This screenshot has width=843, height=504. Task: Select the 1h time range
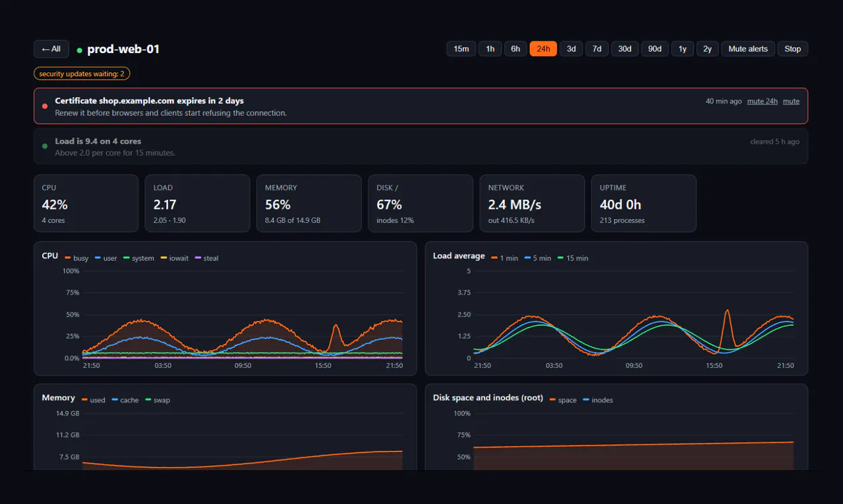(490, 49)
